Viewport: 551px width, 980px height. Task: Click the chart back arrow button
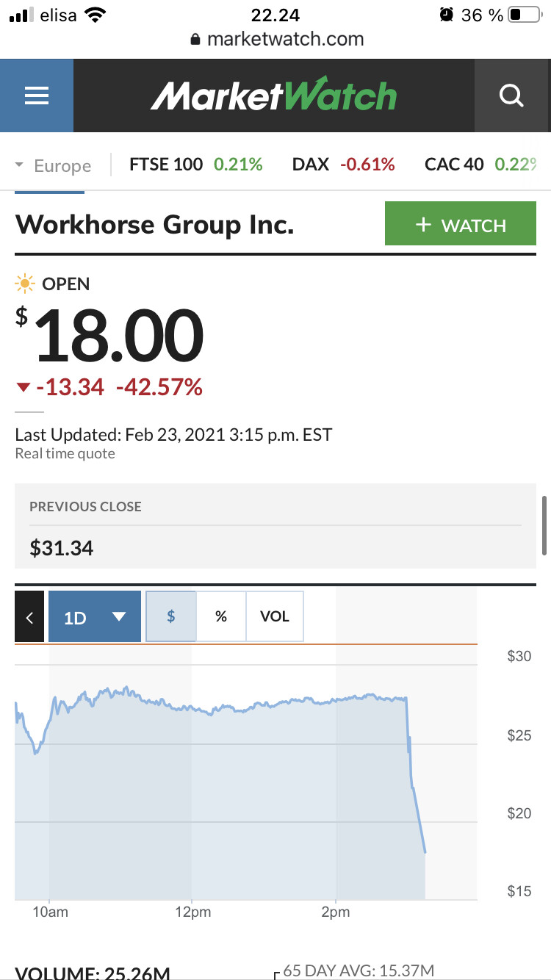click(29, 617)
